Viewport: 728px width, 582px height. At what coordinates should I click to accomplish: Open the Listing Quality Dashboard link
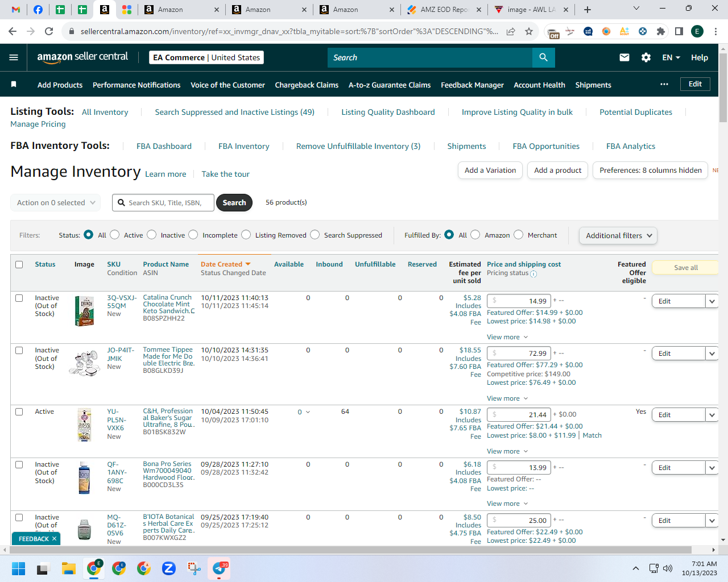388,112
